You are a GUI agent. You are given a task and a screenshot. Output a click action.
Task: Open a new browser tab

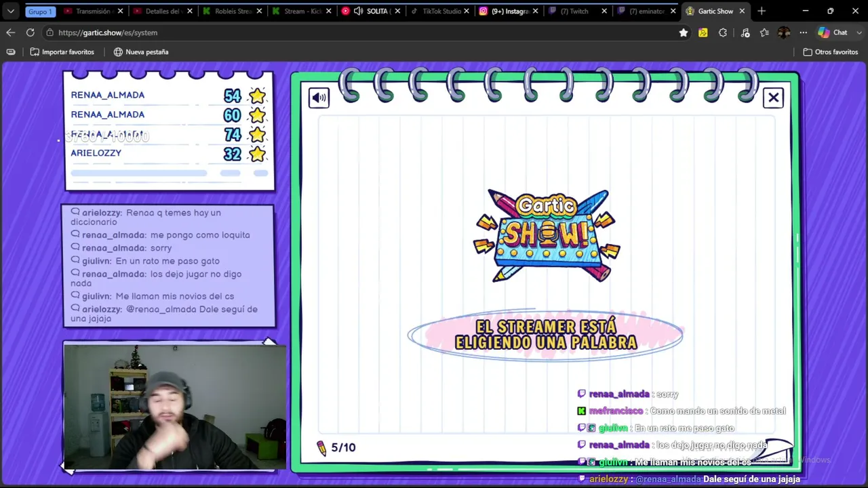(x=762, y=11)
